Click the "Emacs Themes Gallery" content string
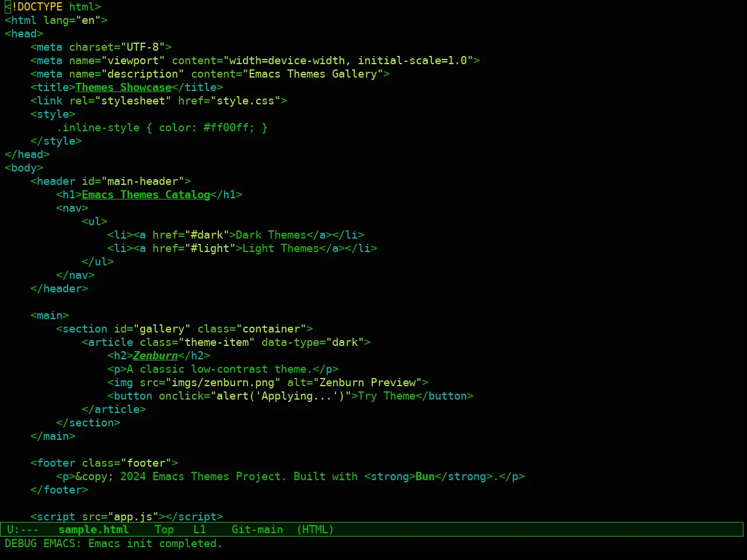The width and height of the screenshot is (747, 560). (x=313, y=74)
